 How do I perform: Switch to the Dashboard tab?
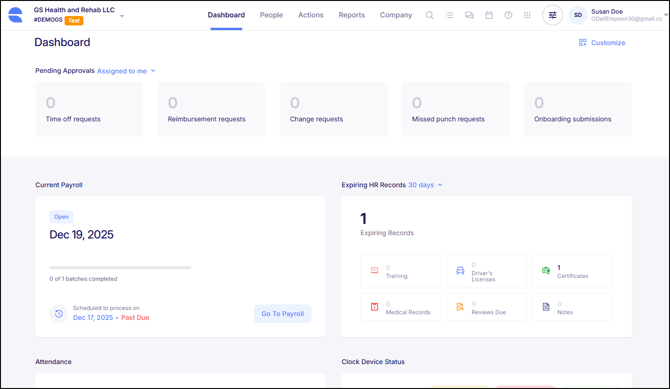pyautogui.click(x=226, y=15)
